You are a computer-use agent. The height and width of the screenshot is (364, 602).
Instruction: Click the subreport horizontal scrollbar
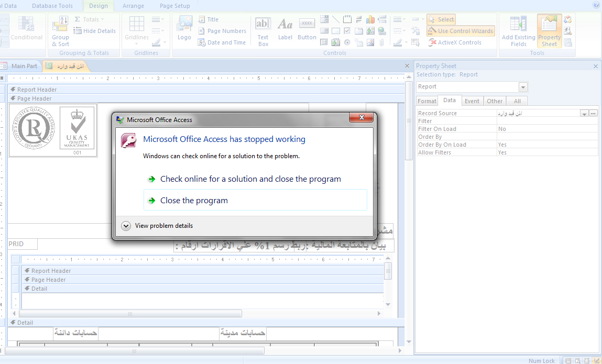[130, 314]
